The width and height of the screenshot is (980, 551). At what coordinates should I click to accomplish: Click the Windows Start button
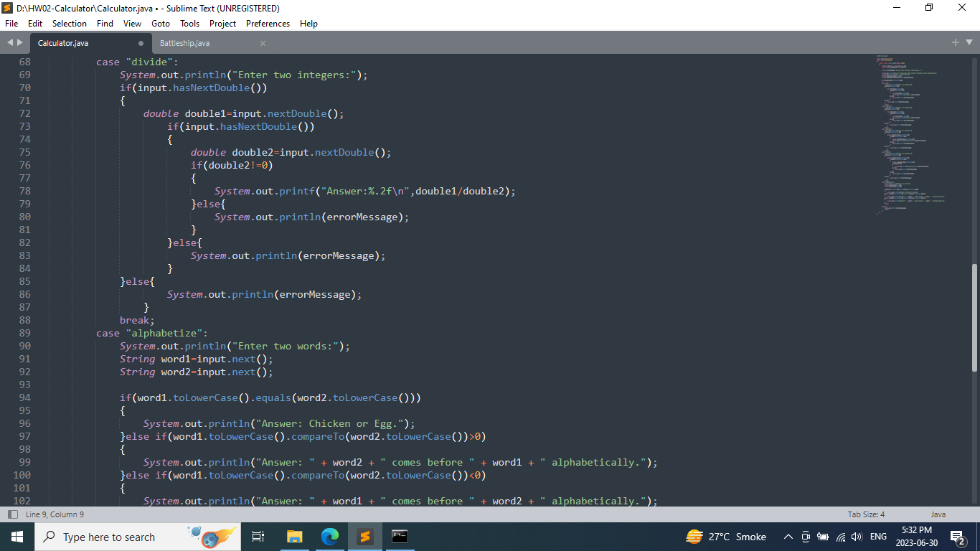coord(17,537)
